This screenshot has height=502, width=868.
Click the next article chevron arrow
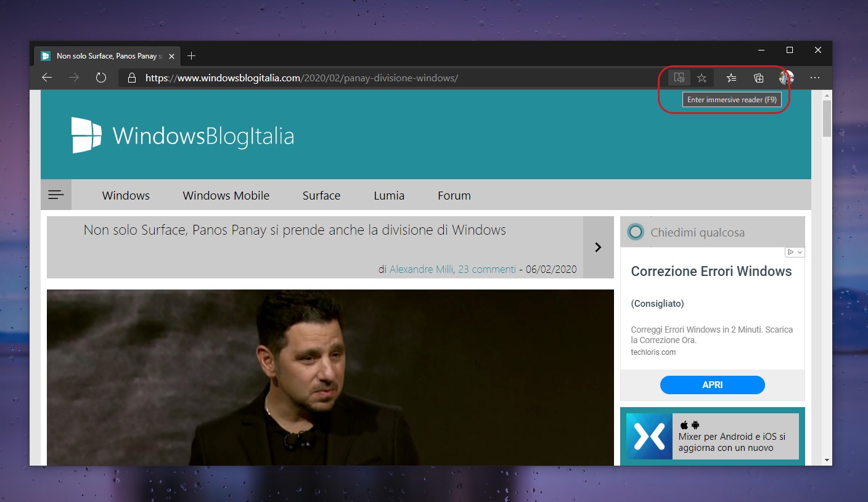[x=598, y=247]
